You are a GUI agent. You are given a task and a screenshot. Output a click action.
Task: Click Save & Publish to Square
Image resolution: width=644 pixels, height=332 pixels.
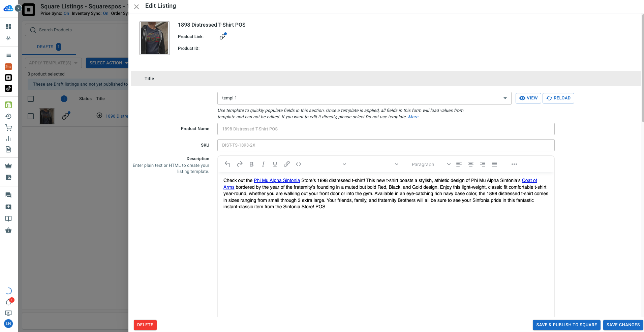pyautogui.click(x=566, y=325)
